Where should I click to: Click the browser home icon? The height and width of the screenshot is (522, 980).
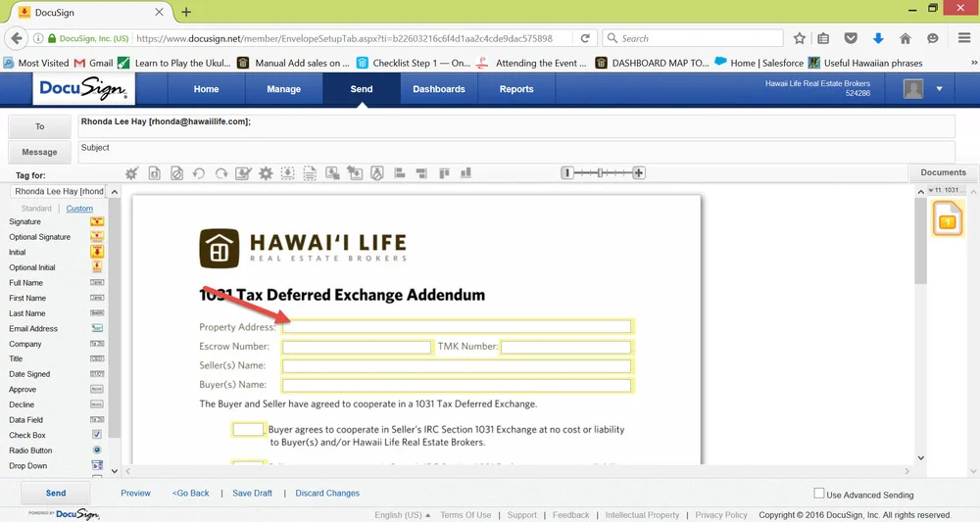click(x=905, y=38)
